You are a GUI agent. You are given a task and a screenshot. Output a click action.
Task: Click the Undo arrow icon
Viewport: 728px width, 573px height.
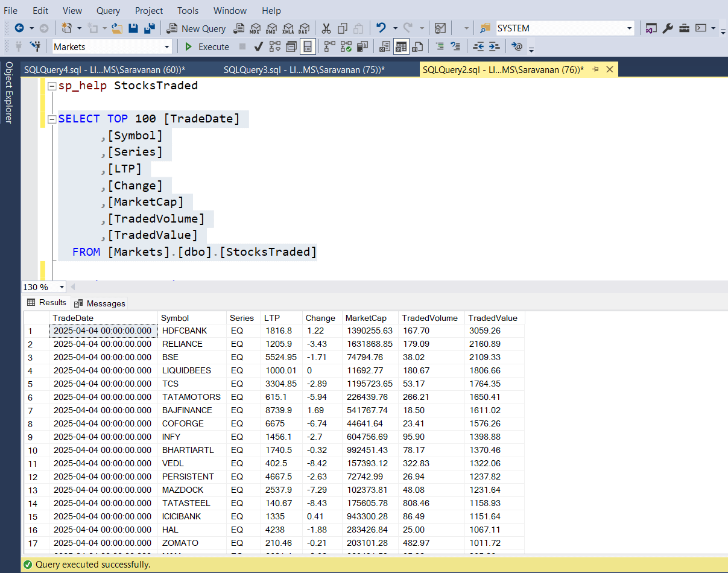(x=381, y=28)
